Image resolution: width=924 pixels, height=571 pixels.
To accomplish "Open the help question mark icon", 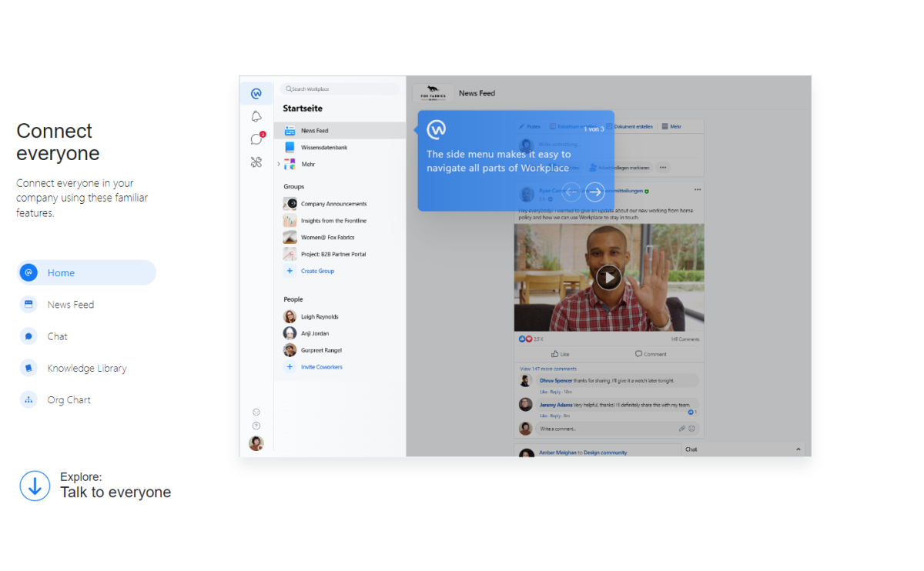I will point(256,426).
